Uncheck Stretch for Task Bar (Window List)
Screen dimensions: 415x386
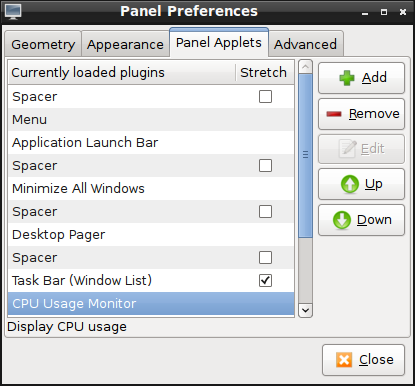tap(265, 281)
